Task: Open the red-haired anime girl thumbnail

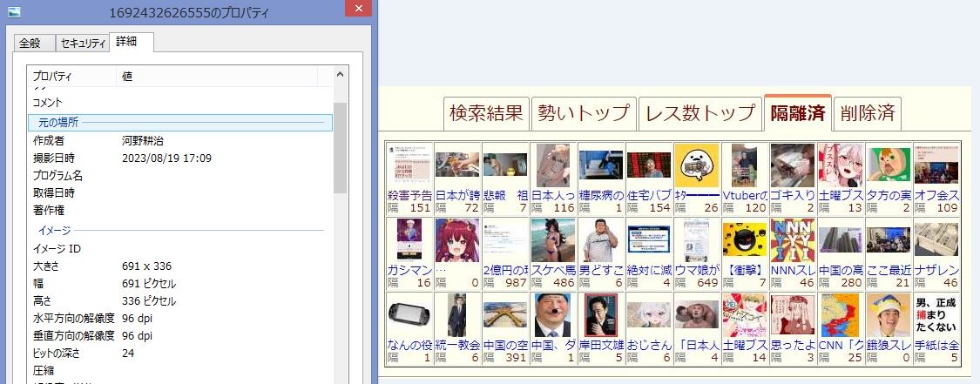Action: point(457,240)
